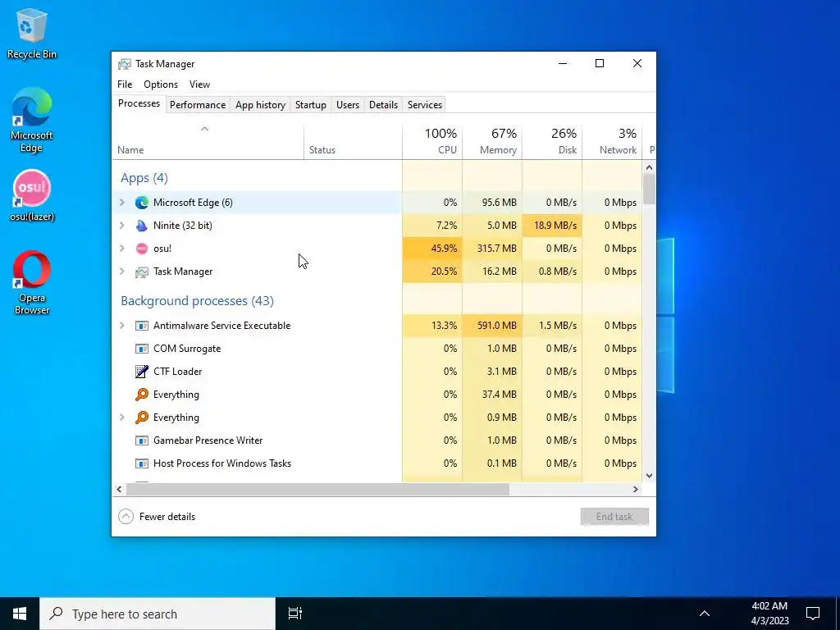Open the View menu
The height and width of the screenshot is (630, 840).
pos(199,84)
